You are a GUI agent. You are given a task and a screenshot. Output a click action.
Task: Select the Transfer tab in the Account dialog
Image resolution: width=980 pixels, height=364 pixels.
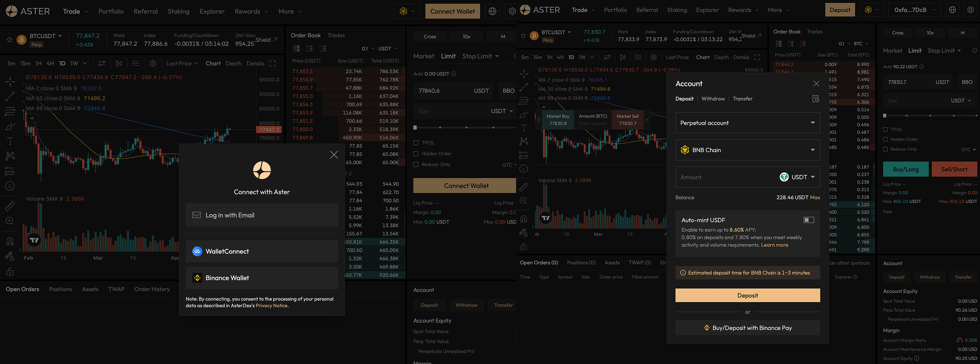tap(743, 99)
